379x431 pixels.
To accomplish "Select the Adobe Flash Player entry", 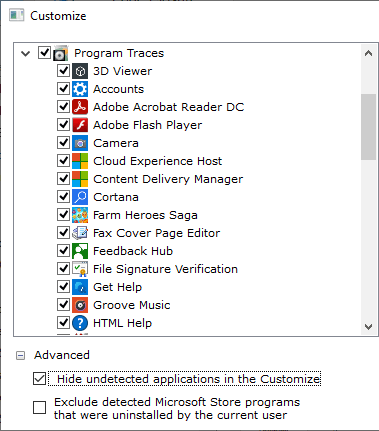I will pos(148,125).
